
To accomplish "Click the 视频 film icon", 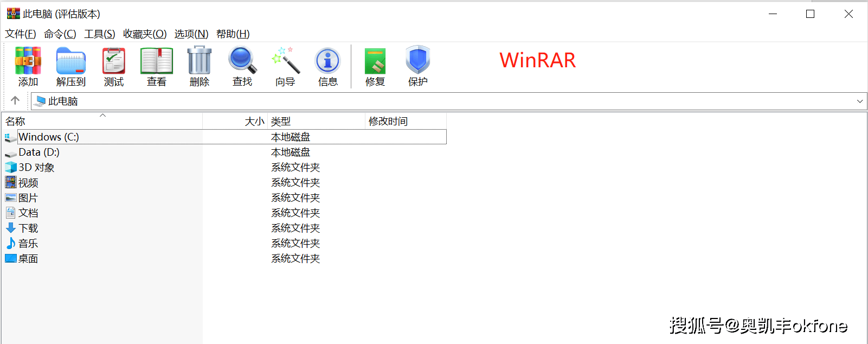I will [x=10, y=182].
